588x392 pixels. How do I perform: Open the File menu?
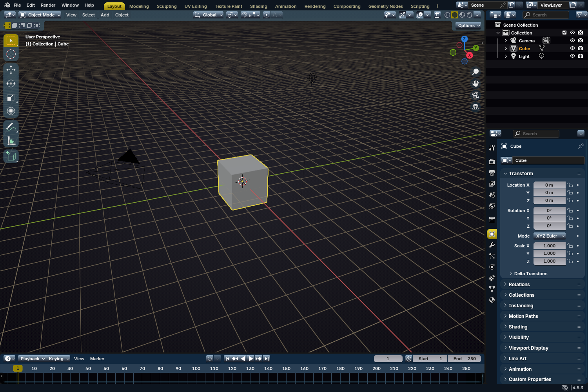(17, 5)
